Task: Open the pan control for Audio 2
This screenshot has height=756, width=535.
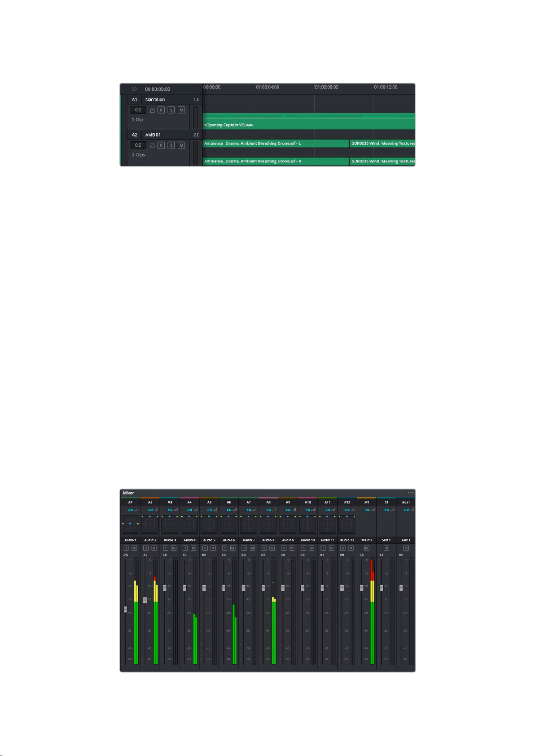Action: click(150, 524)
